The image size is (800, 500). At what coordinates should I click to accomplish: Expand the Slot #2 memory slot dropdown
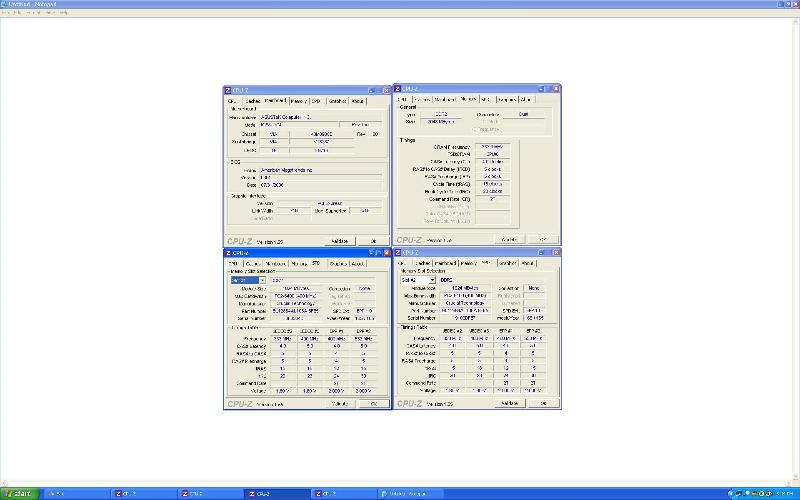pyautogui.click(x=432, y=280)
